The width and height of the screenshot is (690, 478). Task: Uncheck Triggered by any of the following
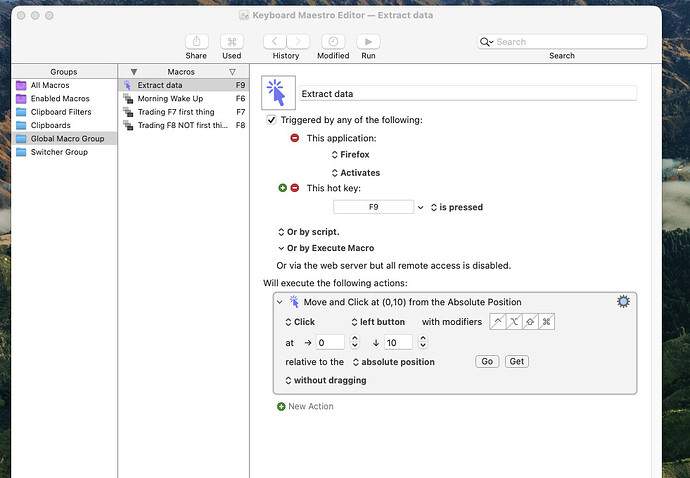272,120
